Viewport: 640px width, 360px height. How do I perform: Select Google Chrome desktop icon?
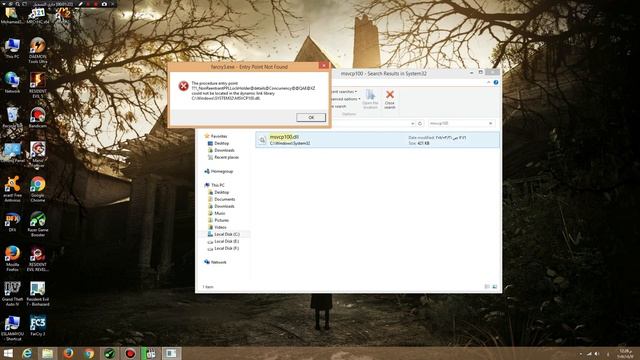(x=38, y=189)
